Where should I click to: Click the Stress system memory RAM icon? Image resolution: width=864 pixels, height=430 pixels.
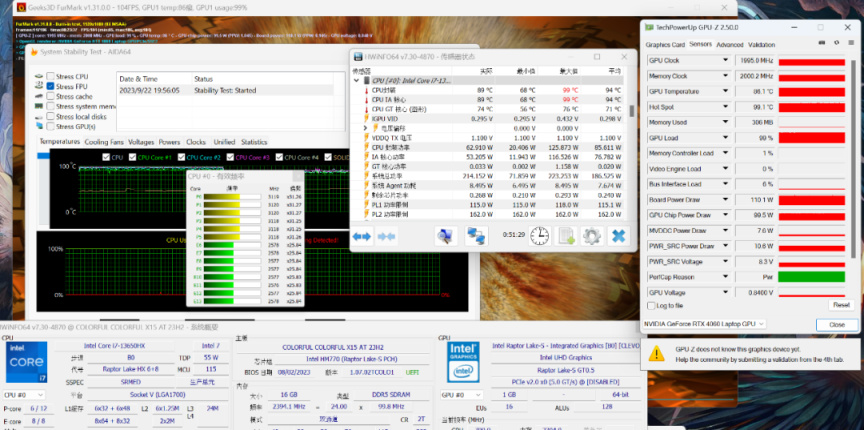pos(39,106)
